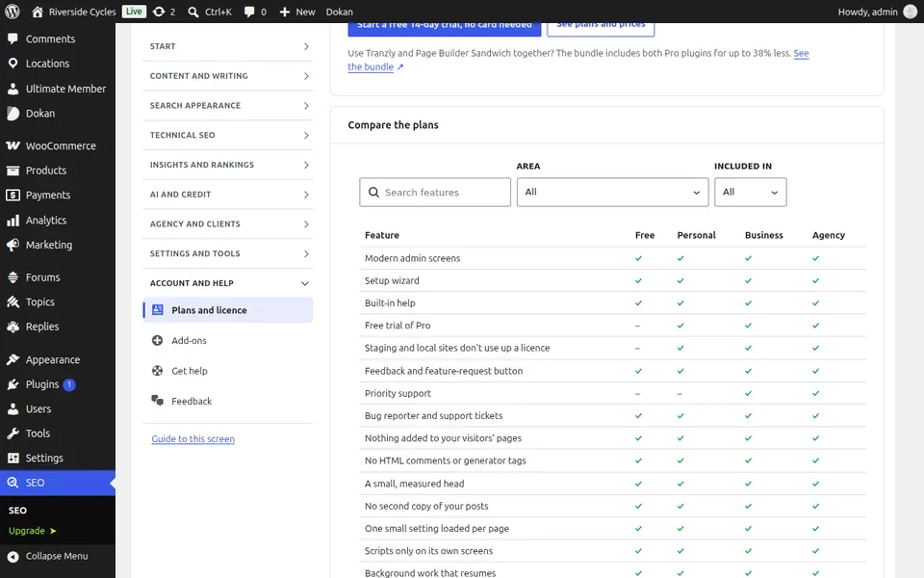Click the Live status badge
Image resolution: width=924 pixels, height=578 pixels.
134,12
